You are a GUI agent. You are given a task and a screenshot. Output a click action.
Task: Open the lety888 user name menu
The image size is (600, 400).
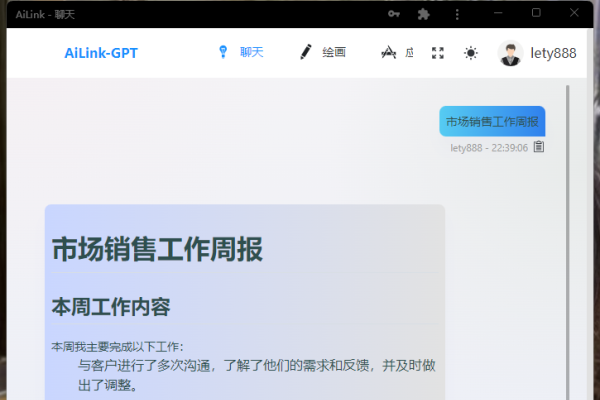pos(553,53)
